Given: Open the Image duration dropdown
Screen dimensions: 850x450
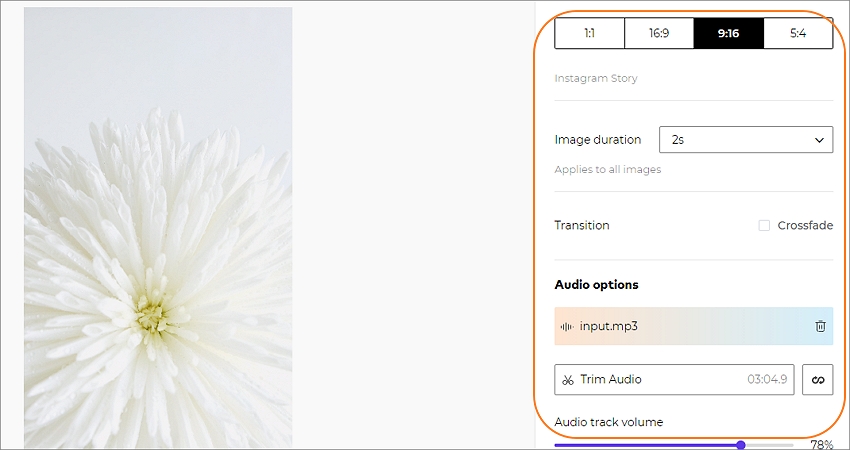Looking at the screenshot, I should point(746,140).
